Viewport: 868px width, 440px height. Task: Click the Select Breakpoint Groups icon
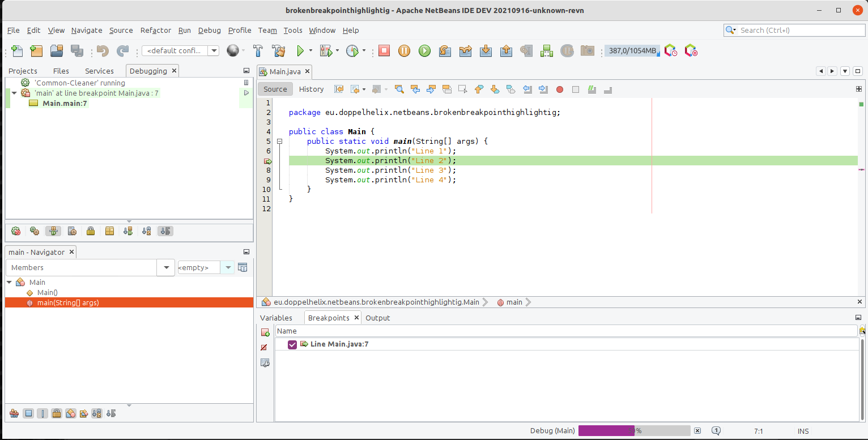pos(265,362)
